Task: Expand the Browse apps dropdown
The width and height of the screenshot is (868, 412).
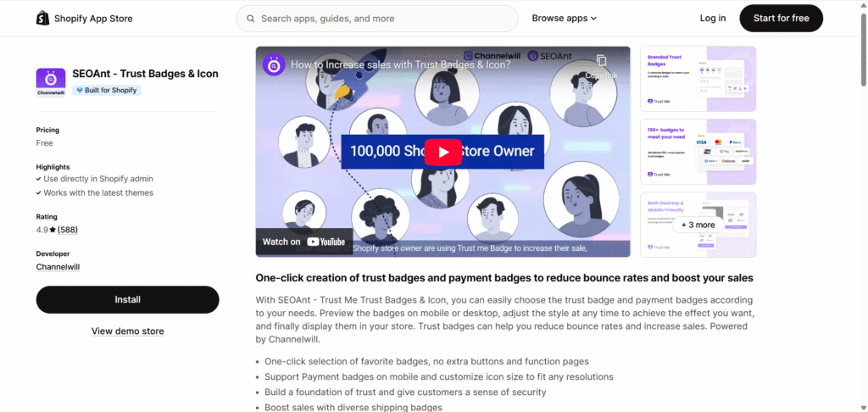Action: pos(564,19)
